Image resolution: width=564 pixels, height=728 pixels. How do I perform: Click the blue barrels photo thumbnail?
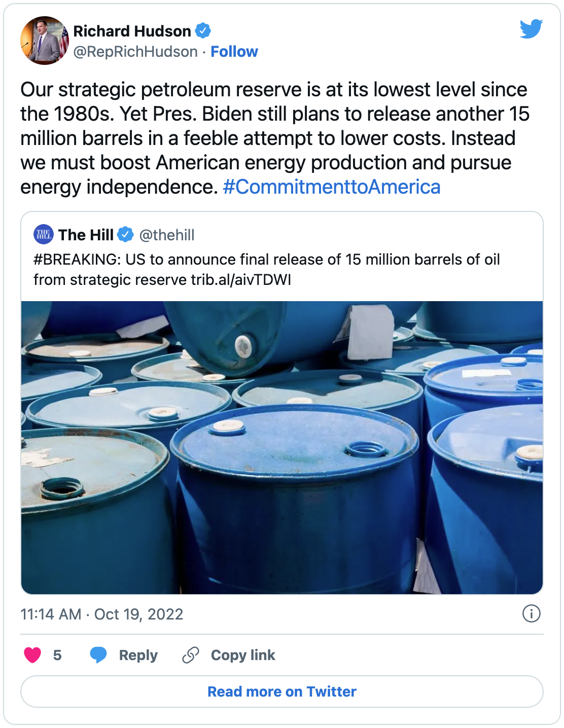click(282, 448)
